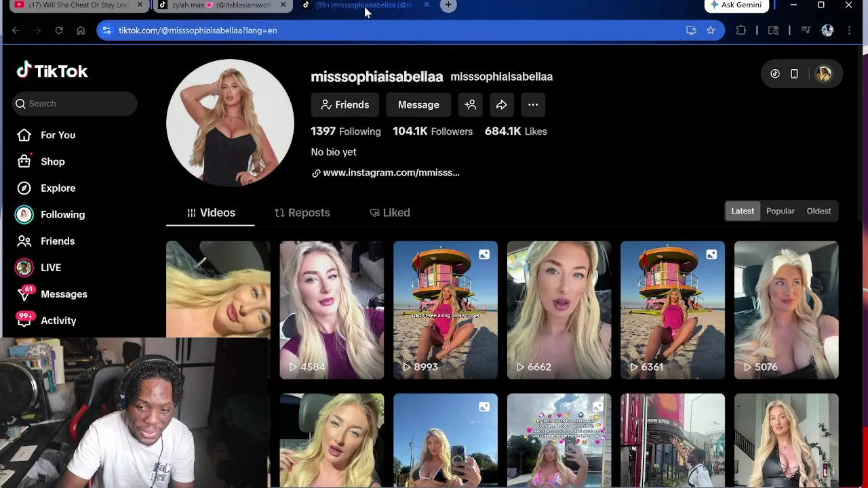View the 1397 Following list
Screen dimensions: 868x488
tap(346, 131)
